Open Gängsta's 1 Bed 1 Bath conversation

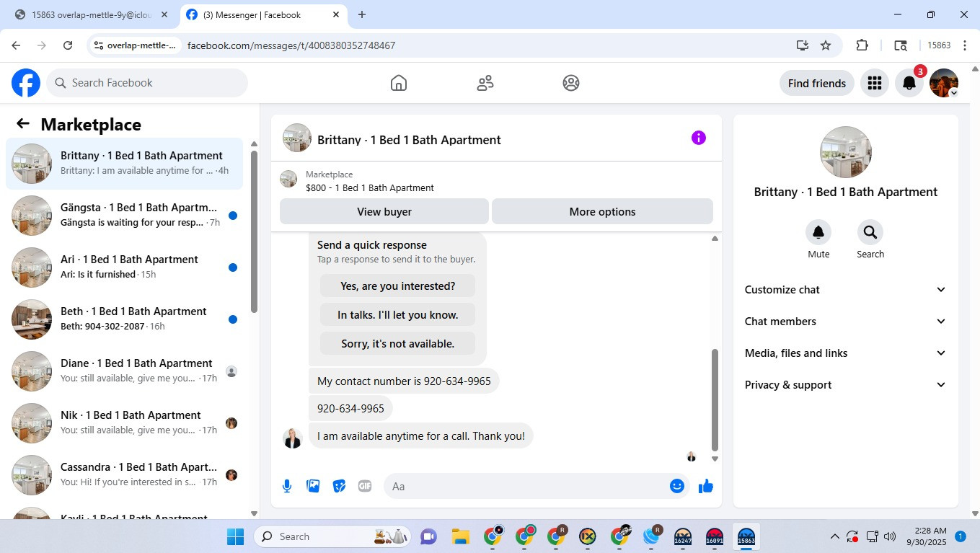124,216
